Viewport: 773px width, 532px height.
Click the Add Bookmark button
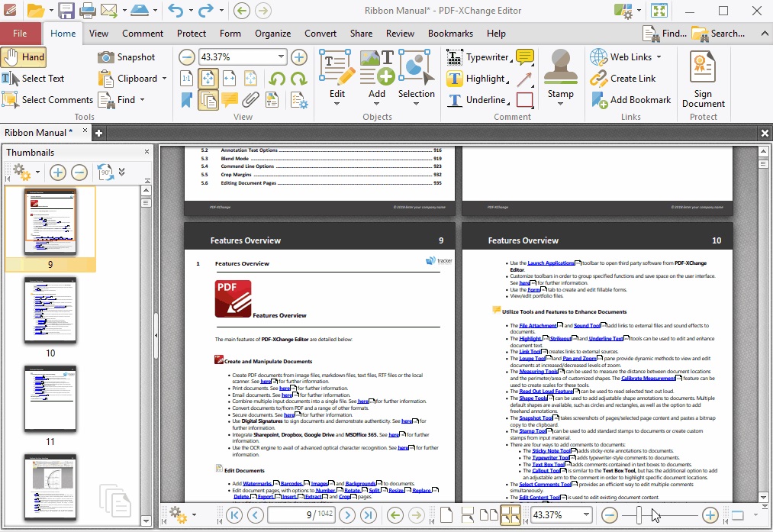[631, 100]
